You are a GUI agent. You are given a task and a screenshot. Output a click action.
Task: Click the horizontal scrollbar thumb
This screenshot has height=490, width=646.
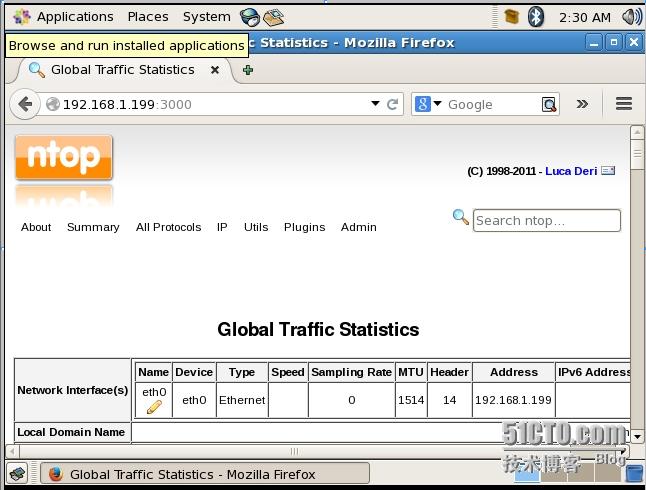(x=294, y=451)
